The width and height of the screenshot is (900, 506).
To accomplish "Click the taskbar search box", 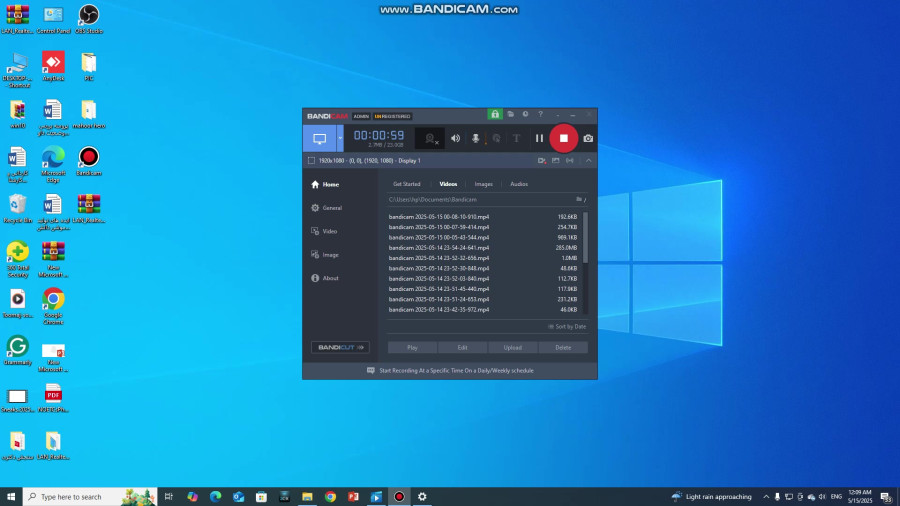I will tap(90, 497).
